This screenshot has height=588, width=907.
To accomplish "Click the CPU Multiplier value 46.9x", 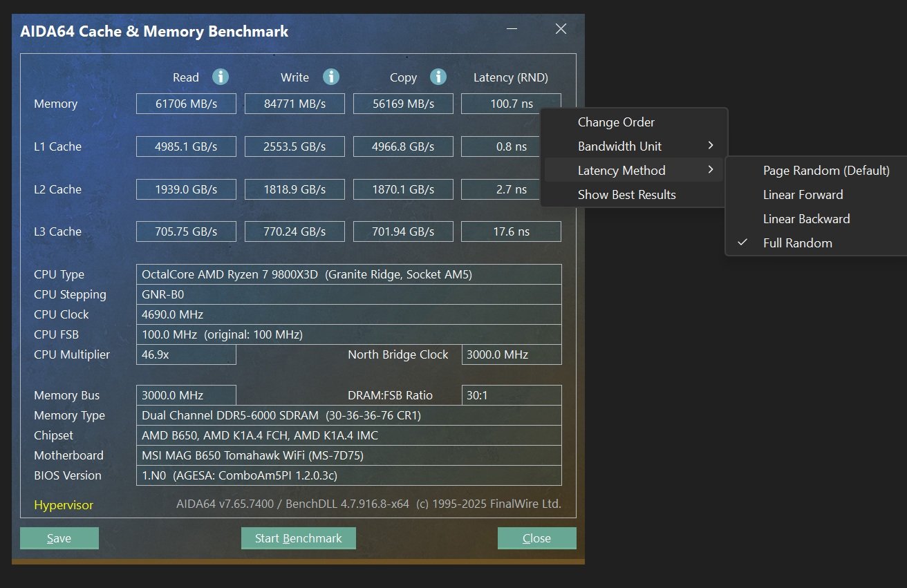I will pos(186,354).
